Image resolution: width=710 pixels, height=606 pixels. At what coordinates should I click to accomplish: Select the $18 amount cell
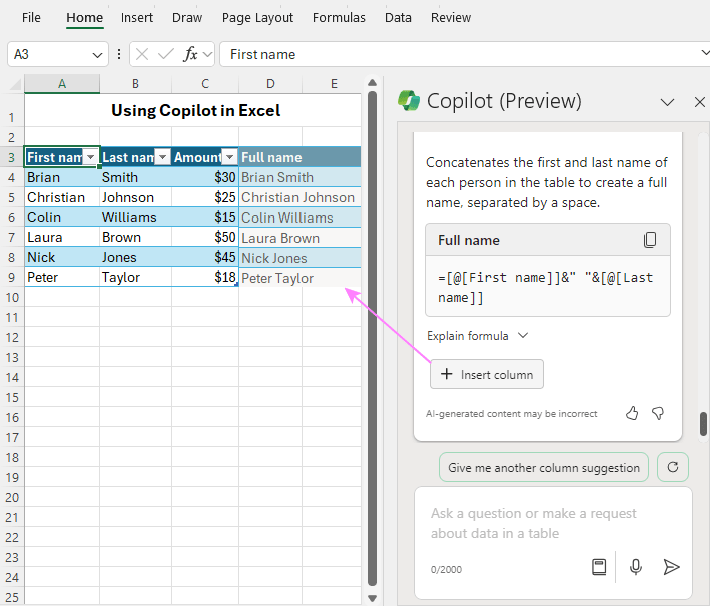point(205,277)
